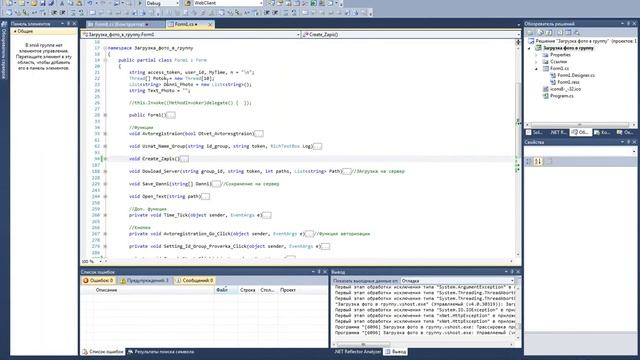Select Program.cs in Solution Explorer
640x360 pixels.
coord(562,96)
